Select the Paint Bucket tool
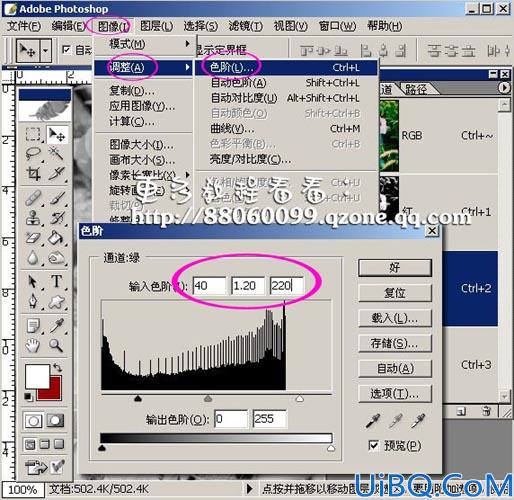Screen dimensions: 514x500 [x=56, y=238]
